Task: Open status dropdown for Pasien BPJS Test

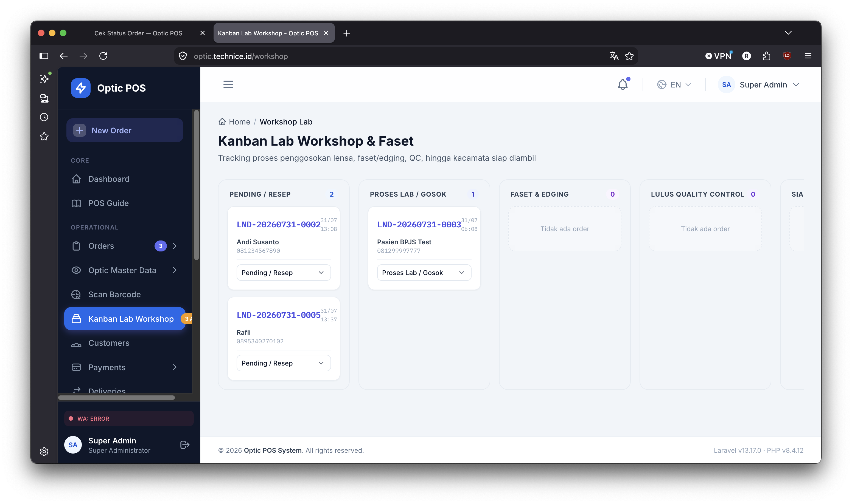Action: [424, 273]
